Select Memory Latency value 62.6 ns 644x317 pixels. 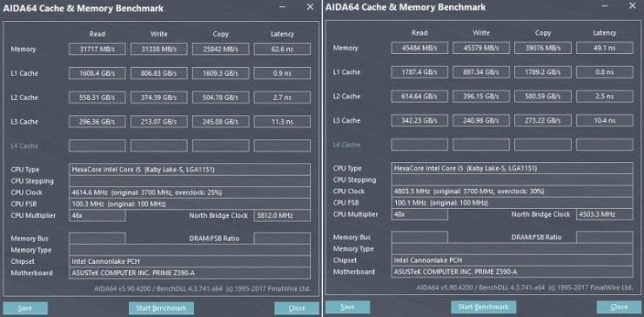point(282,49)
